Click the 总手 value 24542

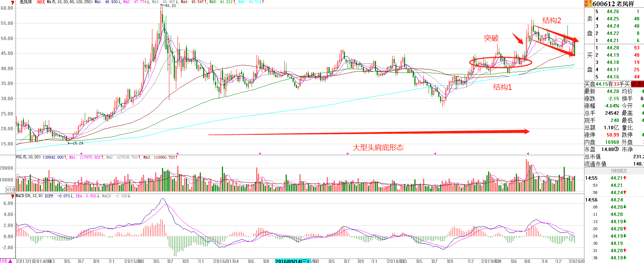click(612, 113)
